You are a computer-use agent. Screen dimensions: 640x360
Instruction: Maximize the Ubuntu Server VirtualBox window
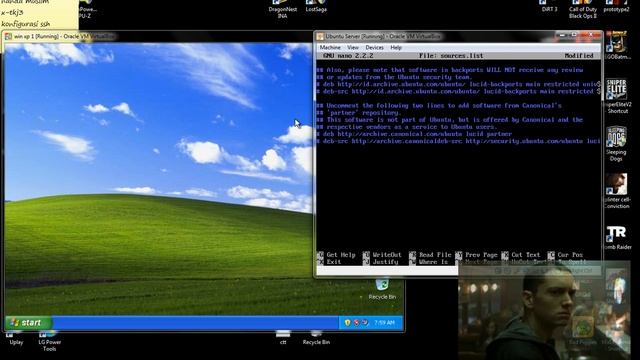[574, 36]
